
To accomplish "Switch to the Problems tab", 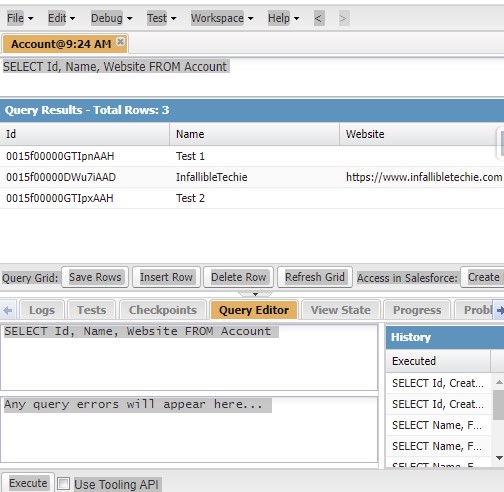I will pos(475,310).
